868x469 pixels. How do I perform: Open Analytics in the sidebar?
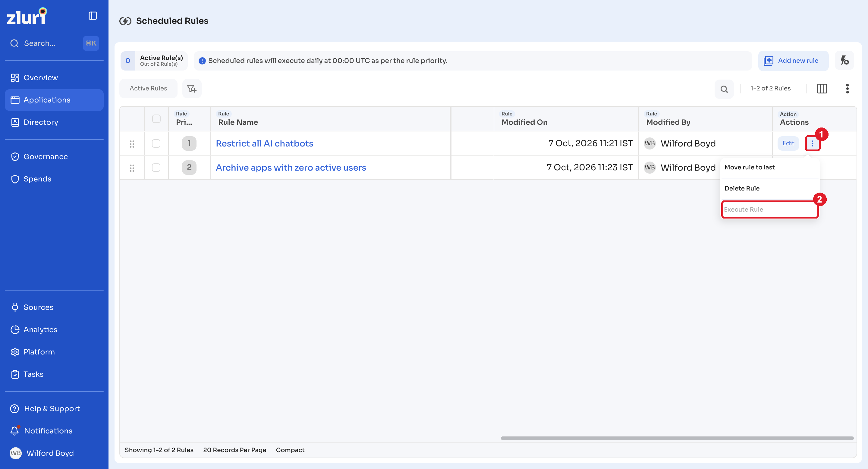54,329
